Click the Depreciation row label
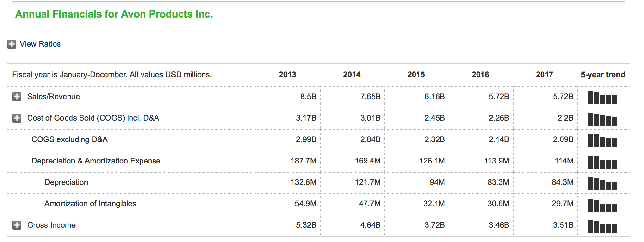The image size is (644, 242). click(x=66, y=182)
